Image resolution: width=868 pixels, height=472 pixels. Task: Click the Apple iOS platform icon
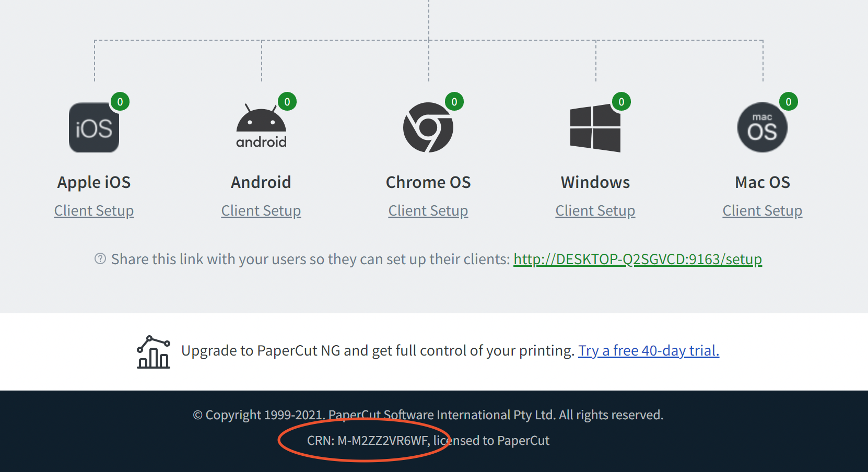(94, 127)
